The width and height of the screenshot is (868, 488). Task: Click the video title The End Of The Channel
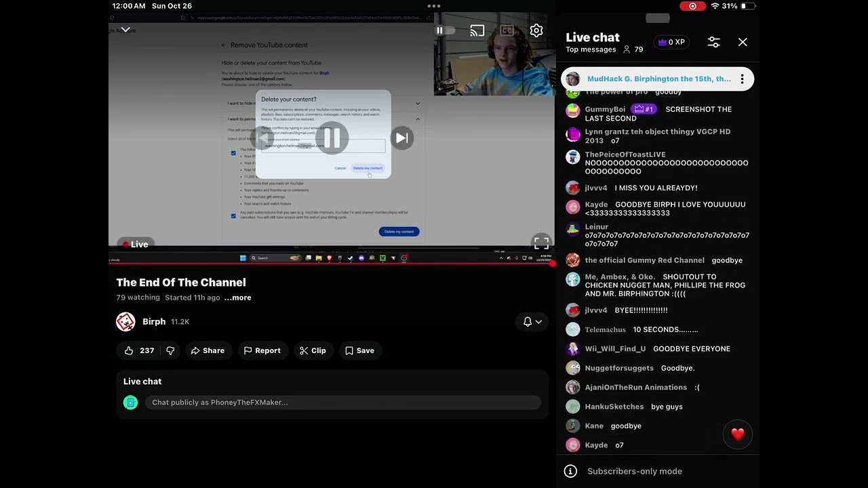[x=181, y=283]
